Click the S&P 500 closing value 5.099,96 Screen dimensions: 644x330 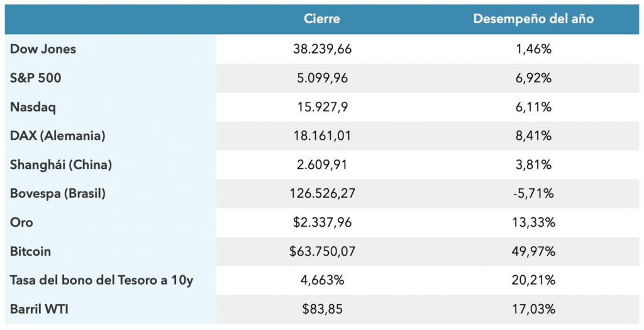(322, 78)
